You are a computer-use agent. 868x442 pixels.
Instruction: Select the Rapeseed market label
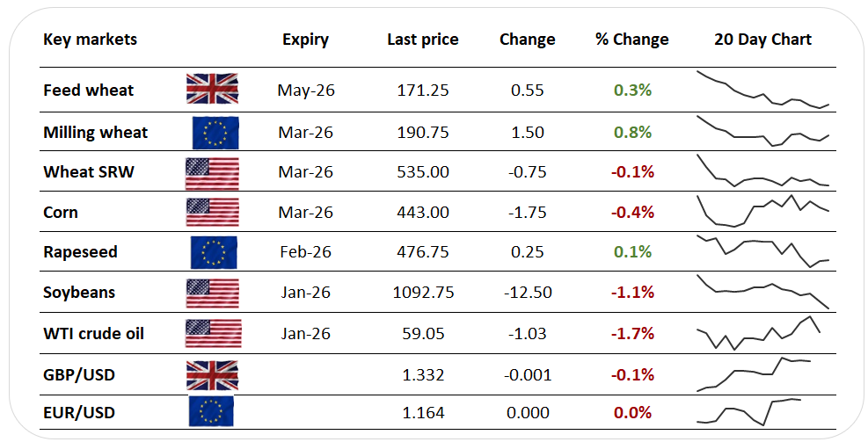tap(80, 252)
